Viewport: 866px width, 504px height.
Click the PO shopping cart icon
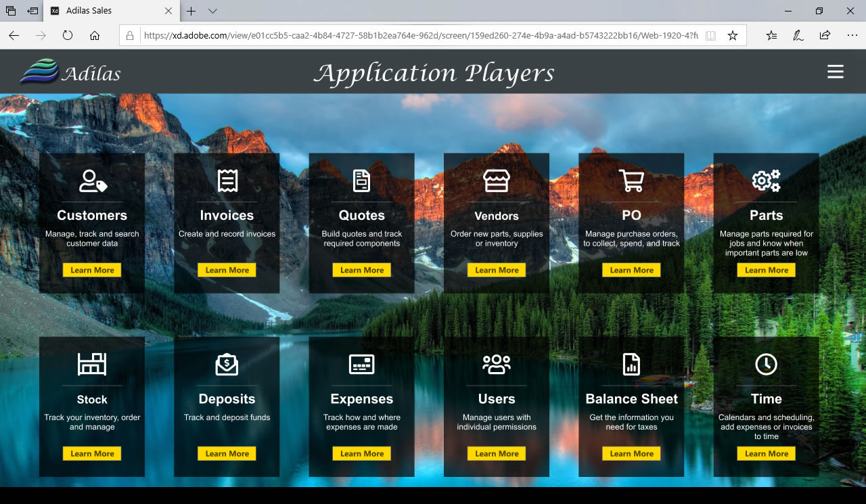[631, 181]
